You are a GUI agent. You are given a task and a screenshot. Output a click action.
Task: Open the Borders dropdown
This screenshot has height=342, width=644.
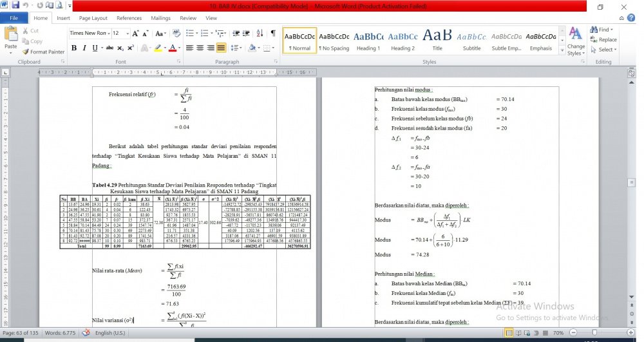272,48
